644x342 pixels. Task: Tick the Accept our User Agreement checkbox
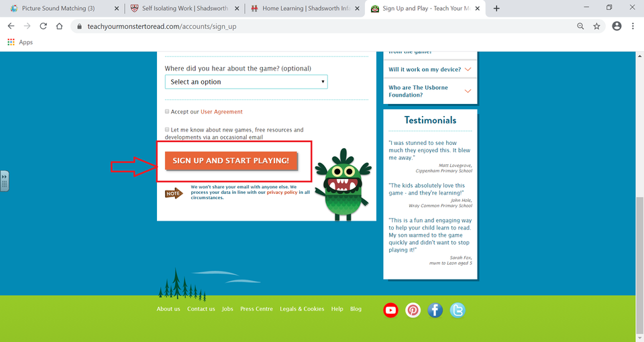(x=167, y=111)
